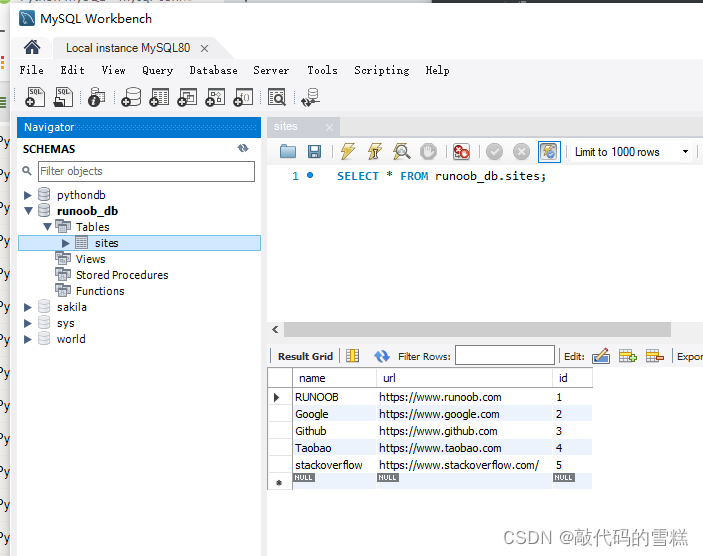This screenshot has height=556, width=703.
Task: Open SQL script file icon in main toolbar
Action: tap(63, 97)
